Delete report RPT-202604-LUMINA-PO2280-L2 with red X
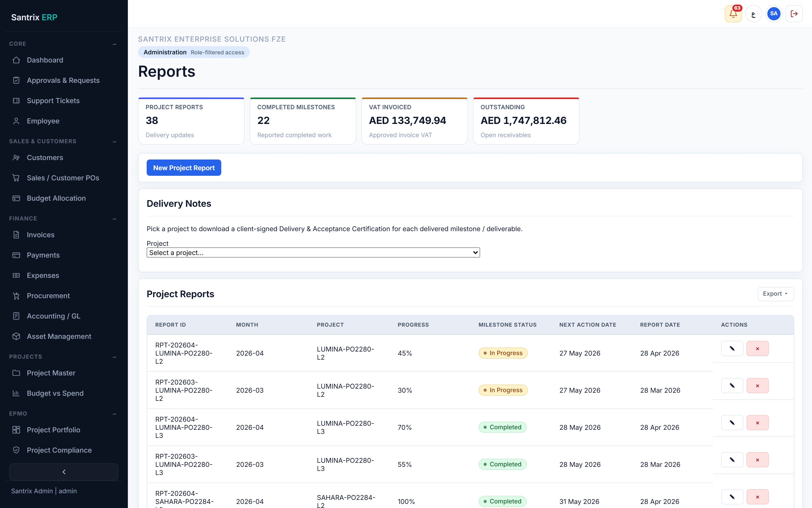Viewport: 812px width, 508px height. point(757,348)
